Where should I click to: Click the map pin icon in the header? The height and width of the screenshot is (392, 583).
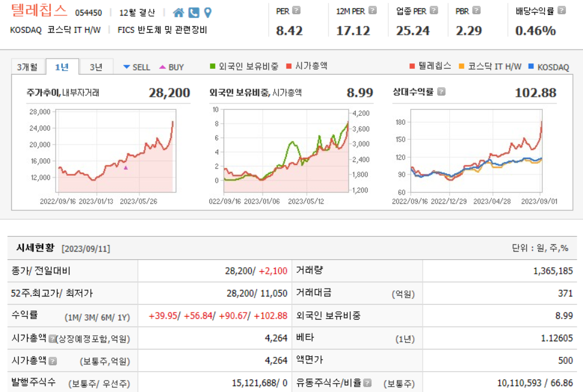(x=207, y=12)
